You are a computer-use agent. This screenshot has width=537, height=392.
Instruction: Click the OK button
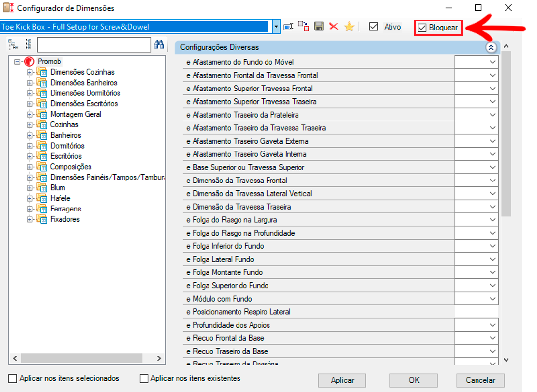(414, 380)
